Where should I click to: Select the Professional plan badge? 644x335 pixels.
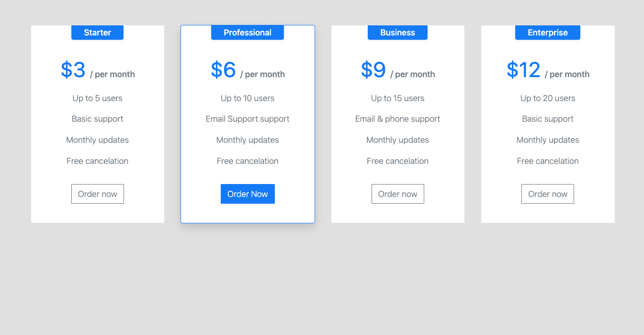(x=248, y=32)
